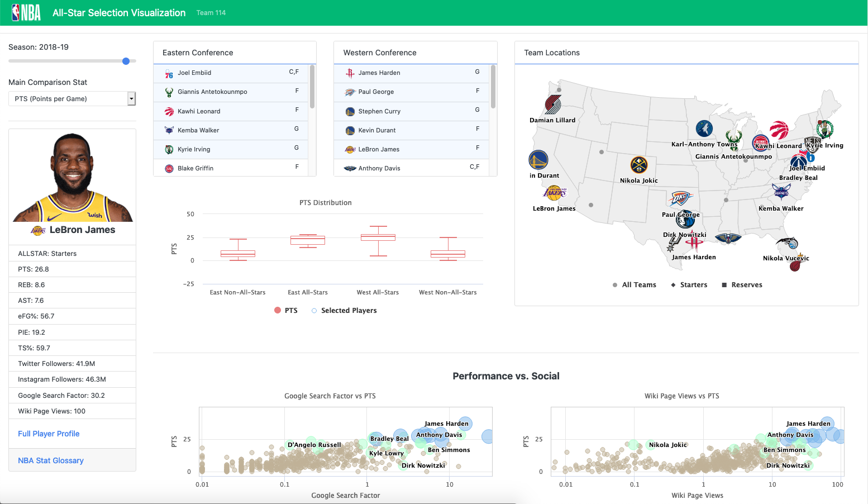This screenshot has height=504, width=868.
Task: Open the Main Comparison Stat dropdown
Action: 72,99
